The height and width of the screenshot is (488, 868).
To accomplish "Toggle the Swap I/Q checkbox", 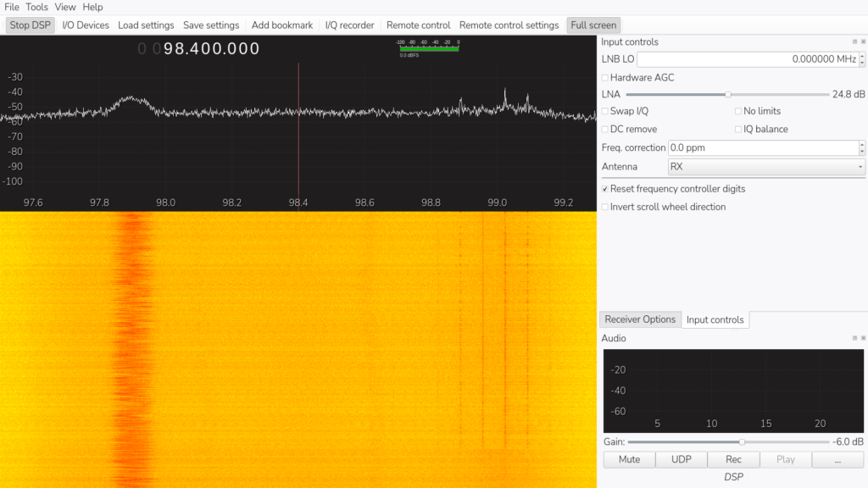I will point(605,111).
